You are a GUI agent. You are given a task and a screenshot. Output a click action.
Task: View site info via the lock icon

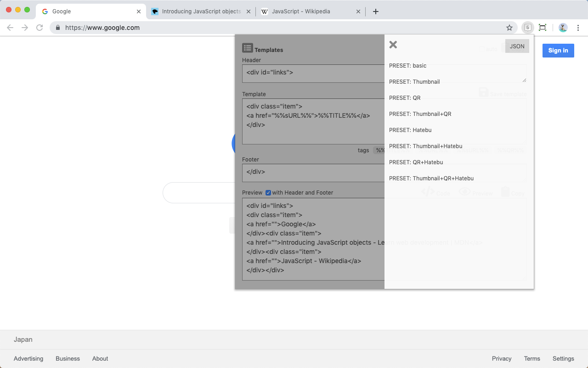click(x=58, y=28)
